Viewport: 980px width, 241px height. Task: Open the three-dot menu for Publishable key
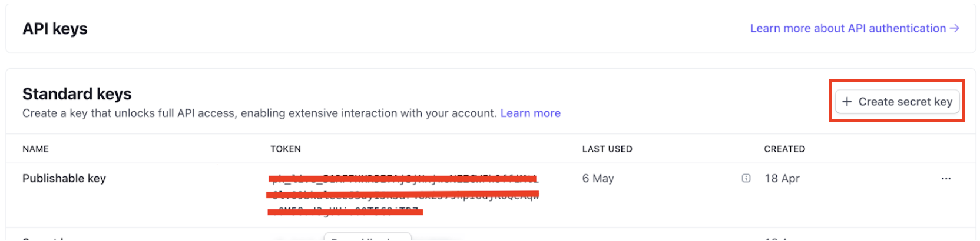point(946,179)
